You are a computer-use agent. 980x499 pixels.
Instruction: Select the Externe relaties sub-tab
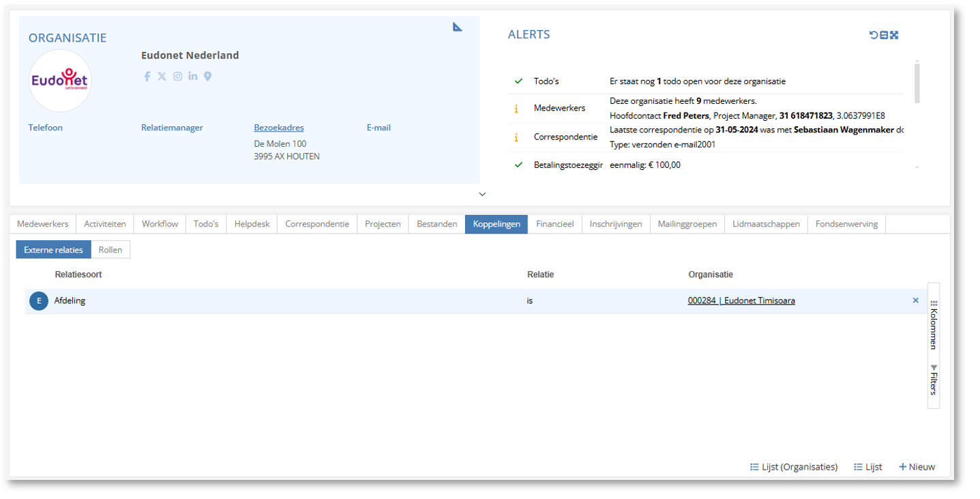[54, 250]
